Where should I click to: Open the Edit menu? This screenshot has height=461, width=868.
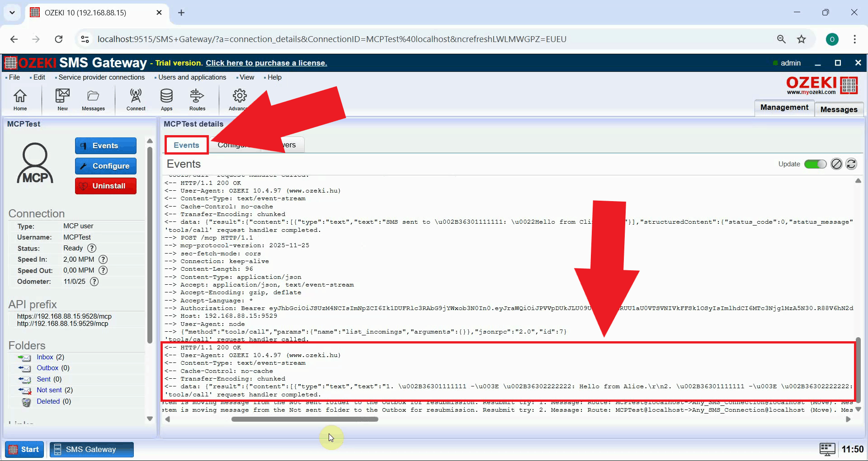point(39,77)
